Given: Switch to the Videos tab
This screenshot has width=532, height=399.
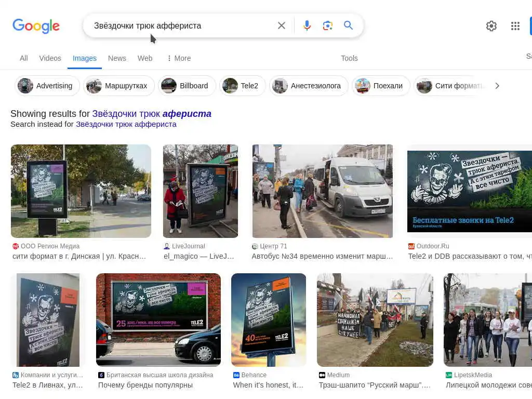Looking at the screenshot, I should [x=50, y=58].
